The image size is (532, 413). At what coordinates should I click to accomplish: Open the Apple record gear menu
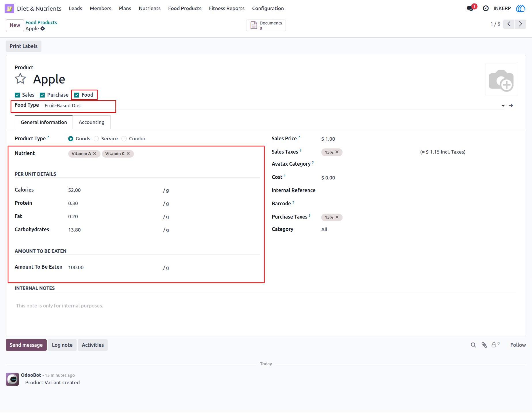[x=43, y=28]
